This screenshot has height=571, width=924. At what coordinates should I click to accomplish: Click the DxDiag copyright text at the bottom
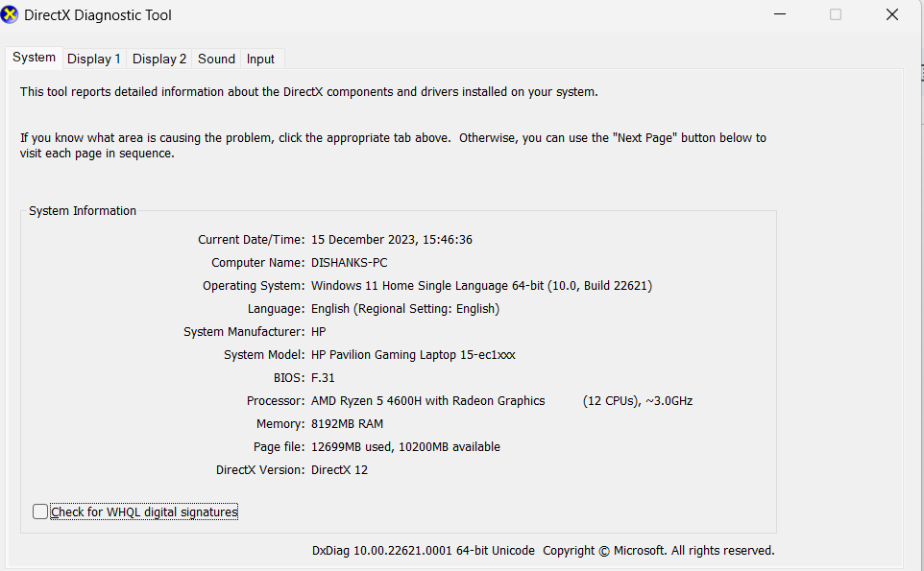pyautogui.click(x=541, y=550)
